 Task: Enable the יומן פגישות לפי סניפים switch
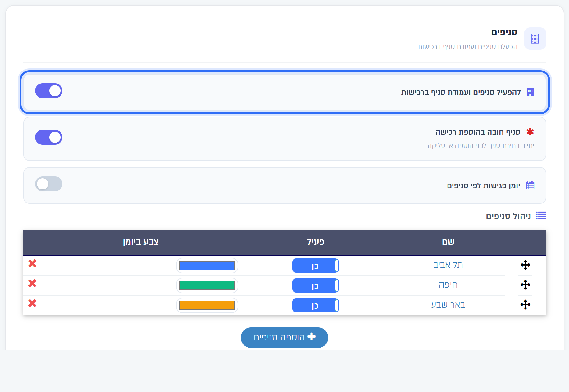pyautogui.click(x=49, y=184)
